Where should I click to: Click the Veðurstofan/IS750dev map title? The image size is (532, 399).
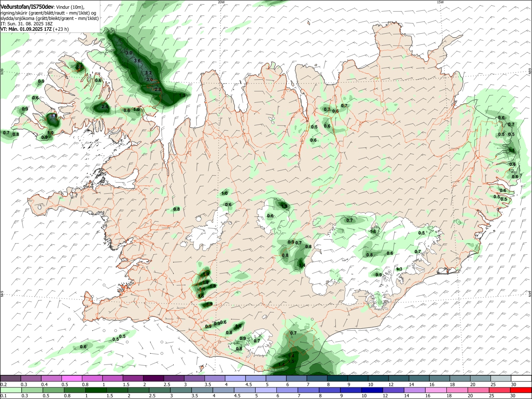click(x=27, y=7)
